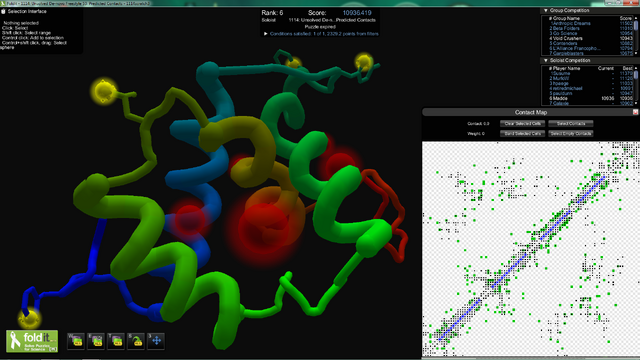
Task: Click the Clear Selected Cells button
Action: click(522, 124)
